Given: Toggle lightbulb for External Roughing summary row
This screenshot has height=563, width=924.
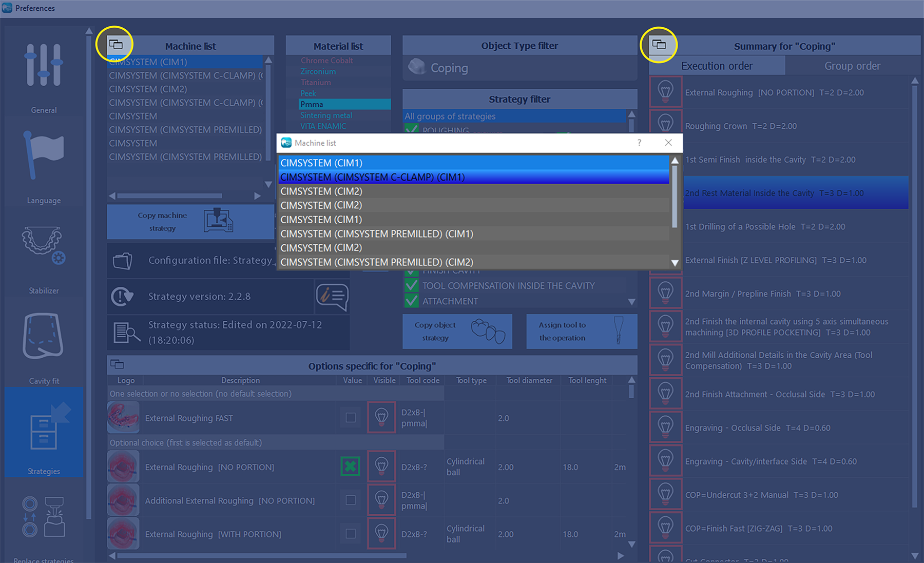Looking at the screenshot, I should click(666, 92).
